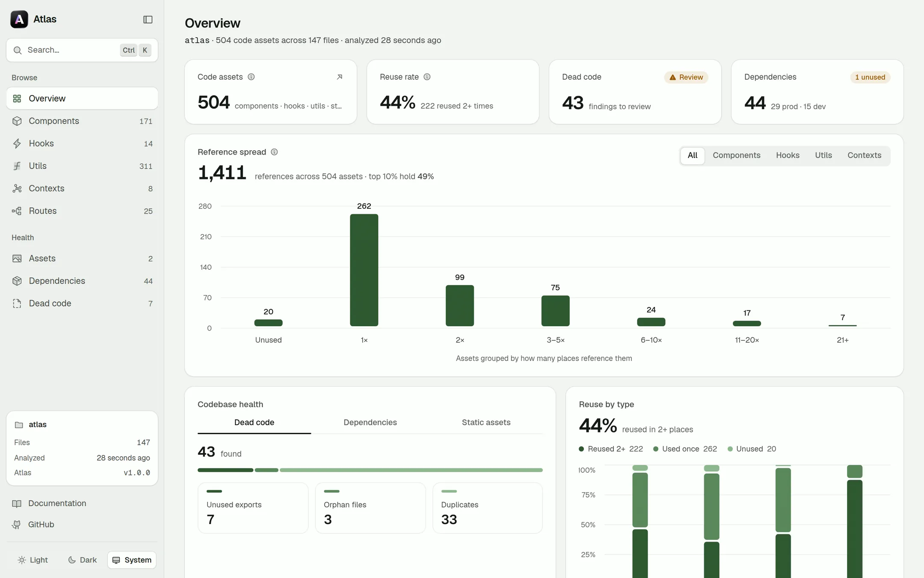The width and height of the screenshot is (924, 578).
Task: Click the Dead code dashed-file icon
Action: pyautogui.click(x=17, y=304)
